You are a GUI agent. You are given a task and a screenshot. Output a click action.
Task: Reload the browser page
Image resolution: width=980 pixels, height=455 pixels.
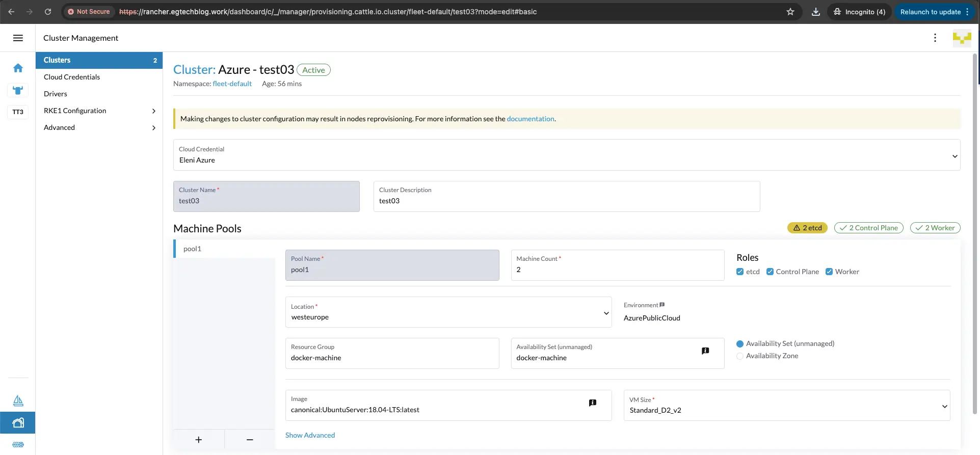[48, 12]
